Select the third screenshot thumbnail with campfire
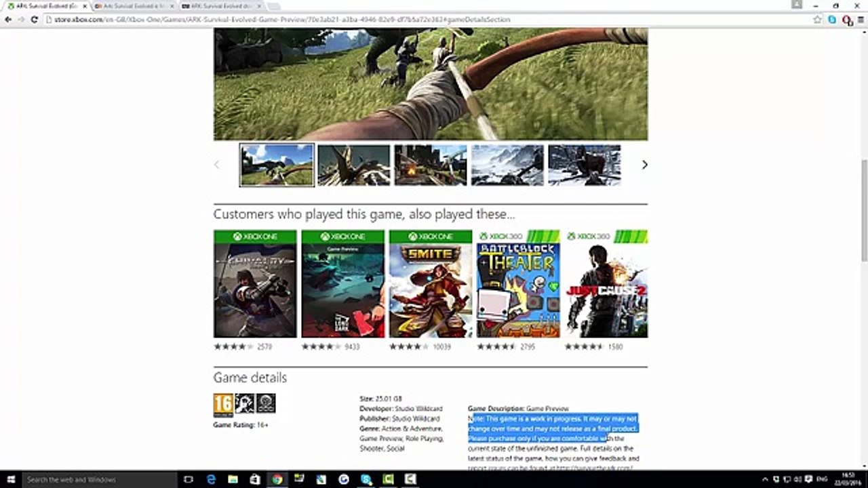This screenshot has height=488, width=868. [x=431, y=165]
